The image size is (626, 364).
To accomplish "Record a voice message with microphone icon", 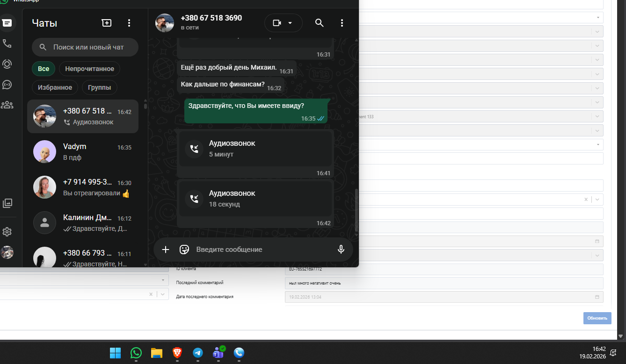I will pyautogui.click(x=341, y=250).
